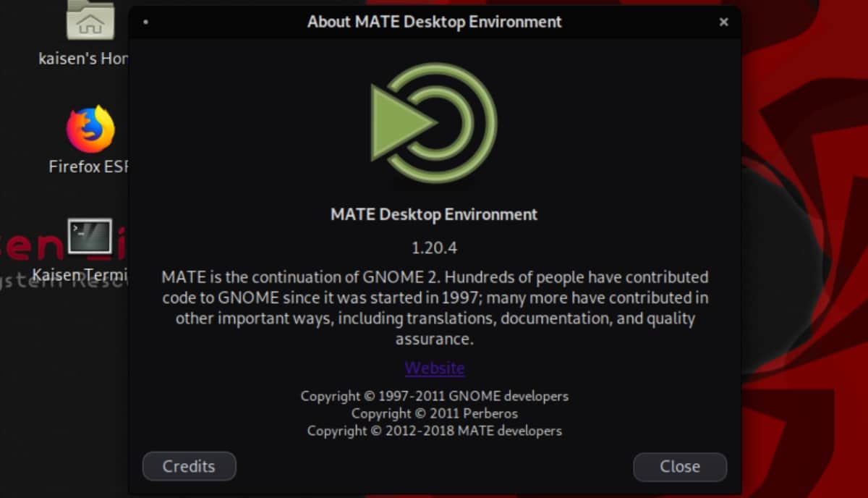Click the Firefox ESR label text
868x498 pixels.
(x=88, y=166)
